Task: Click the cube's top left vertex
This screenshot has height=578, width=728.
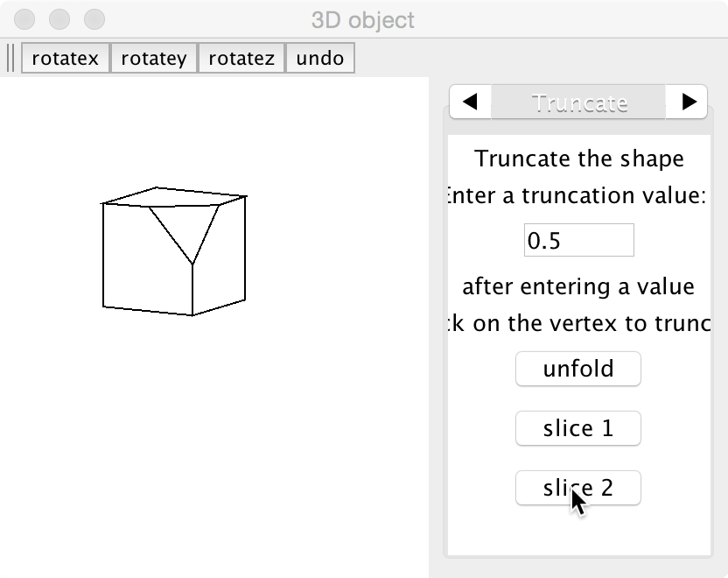Action: click(x=103, y=203)
